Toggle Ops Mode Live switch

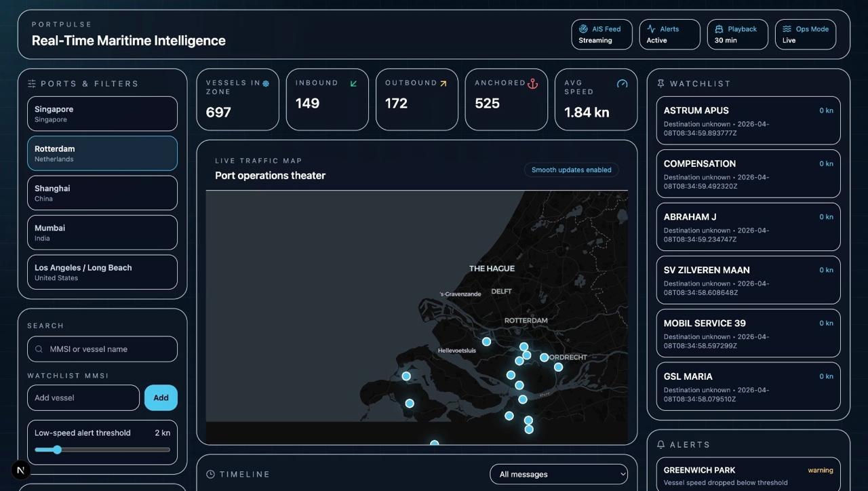coord(805,35)
